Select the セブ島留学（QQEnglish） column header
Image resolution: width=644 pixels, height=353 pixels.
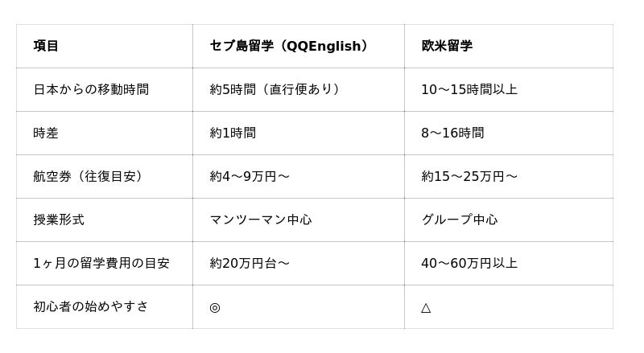coord(291,46)
